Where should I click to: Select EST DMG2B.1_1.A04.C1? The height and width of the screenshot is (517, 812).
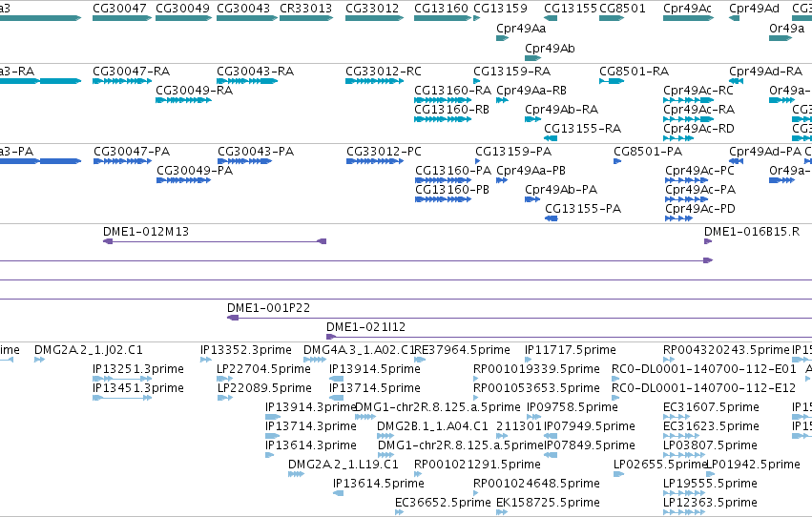click(385, 436)
